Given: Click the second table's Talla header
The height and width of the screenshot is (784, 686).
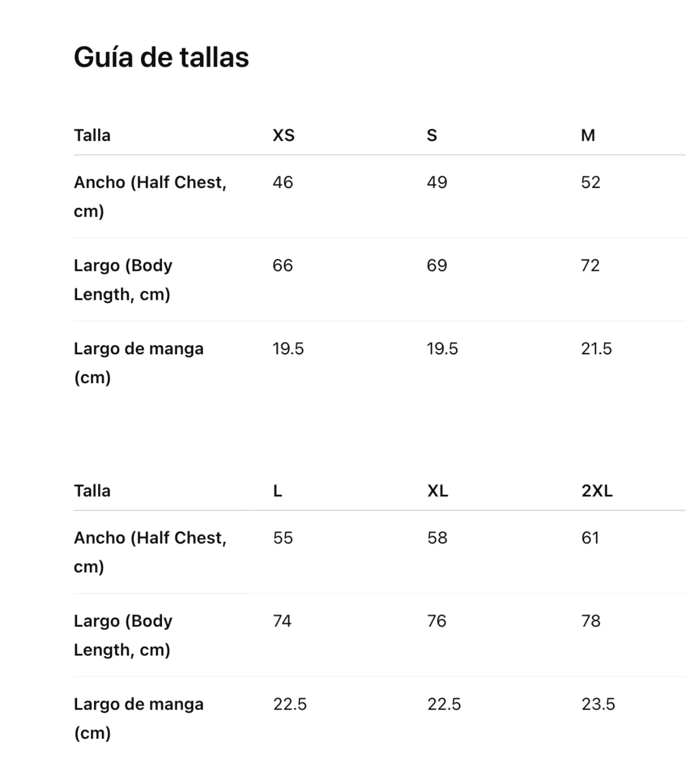Looking at the screenshot, I should [x=92, y=491].
